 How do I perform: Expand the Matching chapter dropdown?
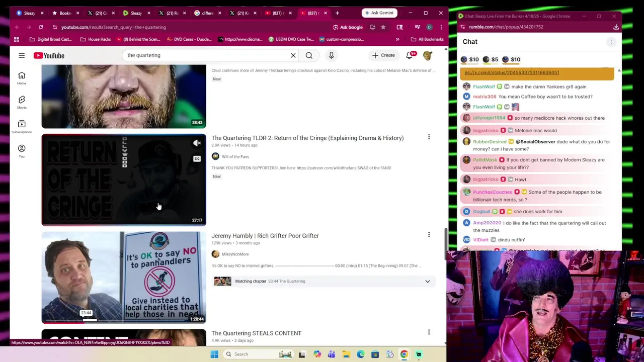click(x=428, y=282)
